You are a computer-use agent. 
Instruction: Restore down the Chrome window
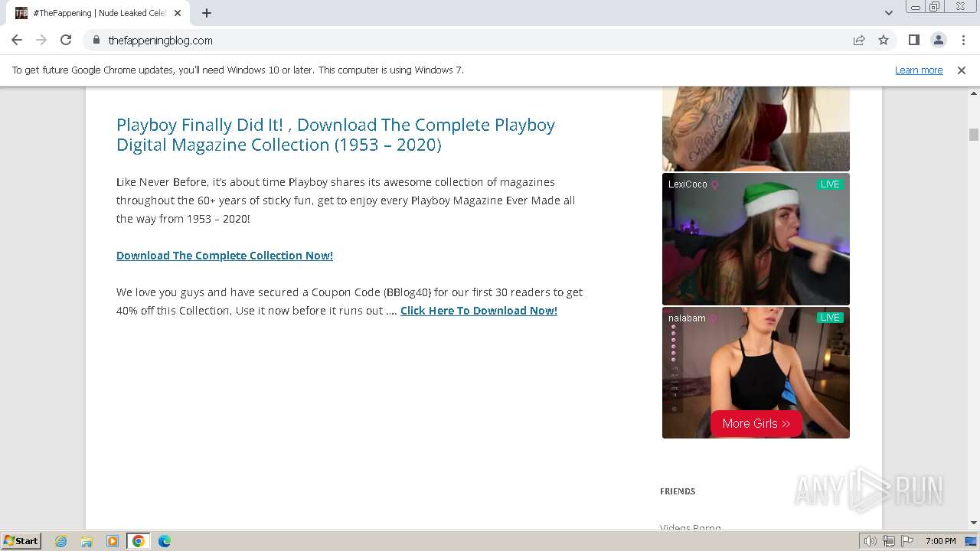pos(935,7)
